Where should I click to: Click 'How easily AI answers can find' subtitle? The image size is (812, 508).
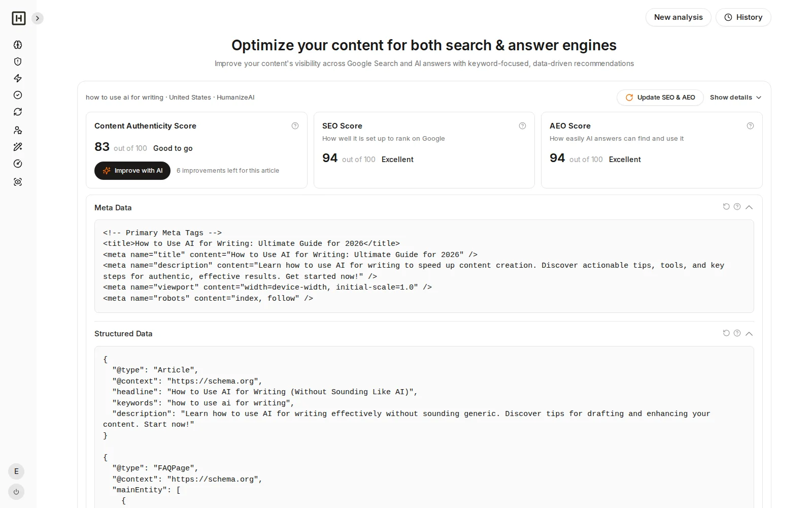pyautogui.click(x=617, y=139)
